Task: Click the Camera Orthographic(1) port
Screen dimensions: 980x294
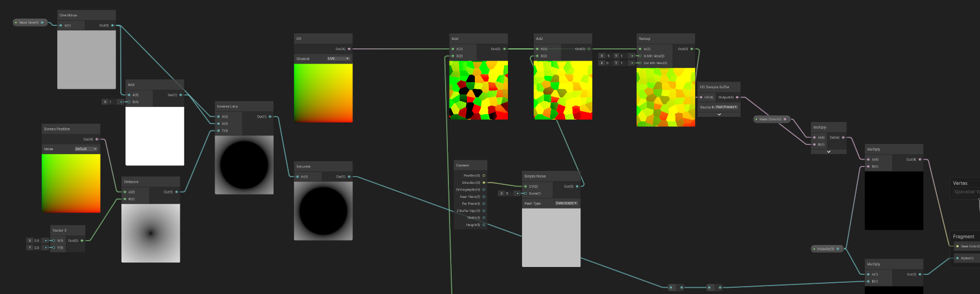Action: (484, 189)
